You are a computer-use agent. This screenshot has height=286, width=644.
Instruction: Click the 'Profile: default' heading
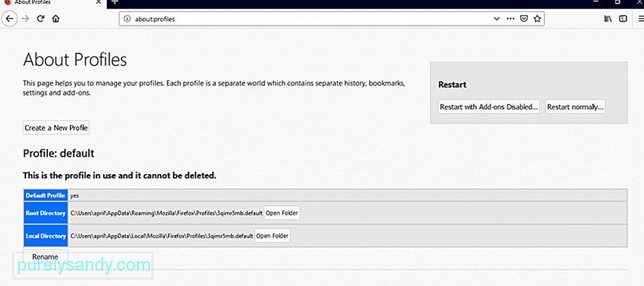[x=58, y=154]
